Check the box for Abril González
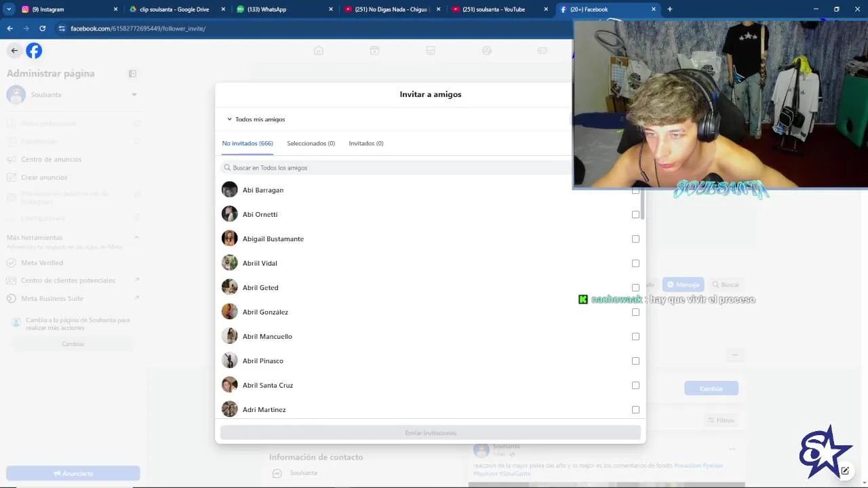868x488 pixels. pos(635,312)
